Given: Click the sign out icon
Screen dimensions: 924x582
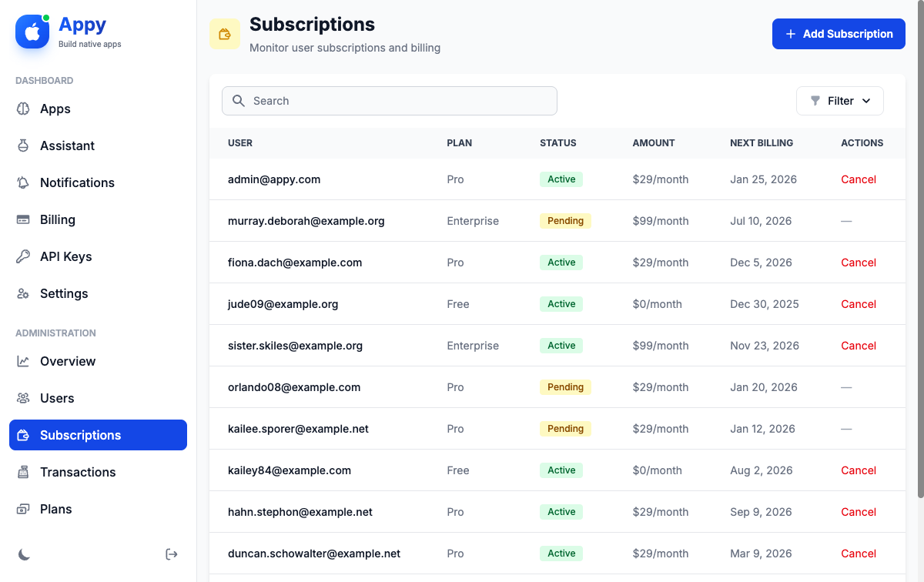Looking at the screenshot, I should pyautogui.click(x=171, y=554).
